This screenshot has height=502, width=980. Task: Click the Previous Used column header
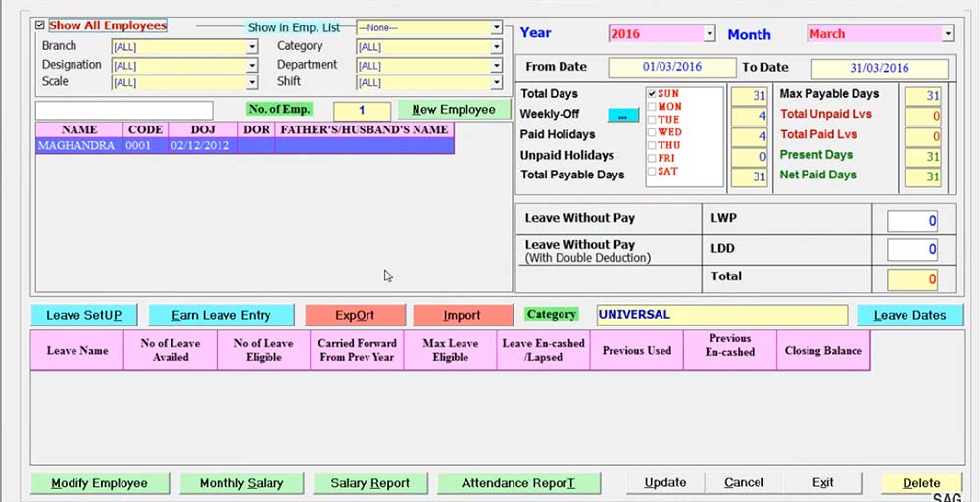click(636, 351)
